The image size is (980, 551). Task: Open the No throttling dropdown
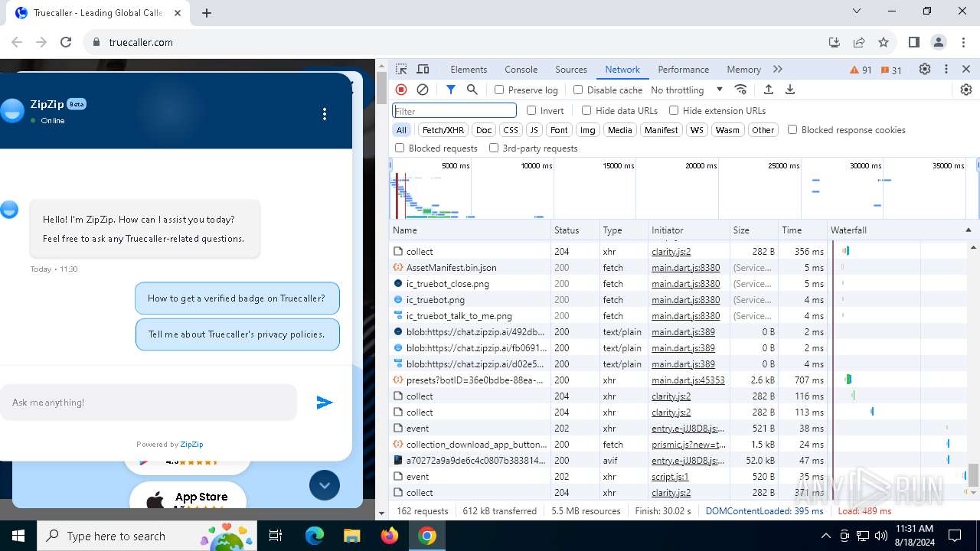pyautogui.click(x=687, y=90)
